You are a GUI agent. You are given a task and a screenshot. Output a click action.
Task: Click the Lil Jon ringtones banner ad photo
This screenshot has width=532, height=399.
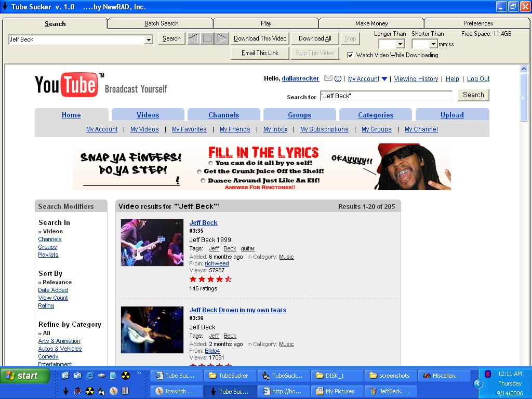coord(413,167)
